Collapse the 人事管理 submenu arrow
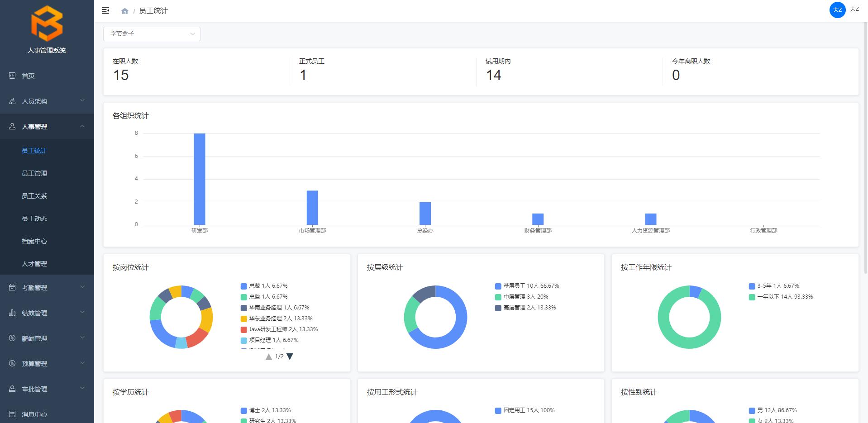This screenshot has width=868, height=423. click(x=82, y=126)
